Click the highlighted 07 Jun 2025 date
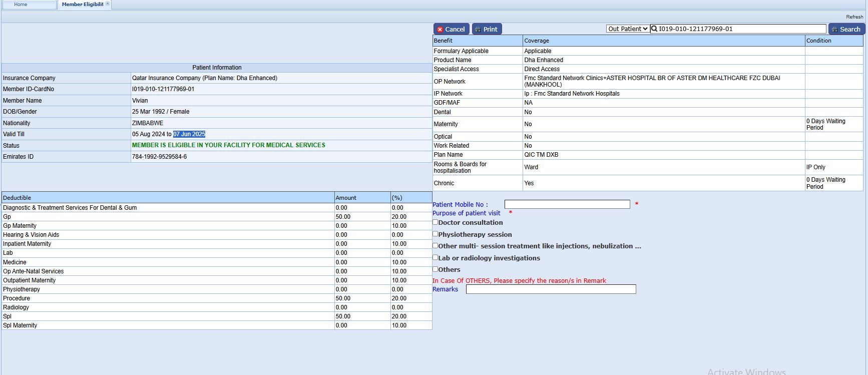 pyautogui.click(x=189, y=134)
